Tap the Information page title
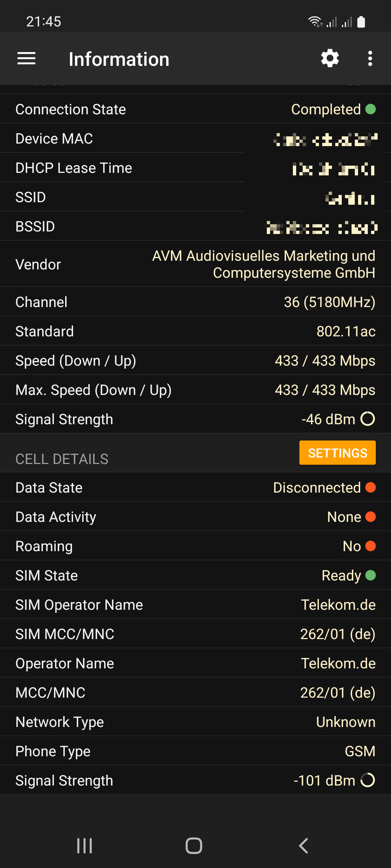Image resolution: width=391 pixels, height=868 pixels. (119, 59)
